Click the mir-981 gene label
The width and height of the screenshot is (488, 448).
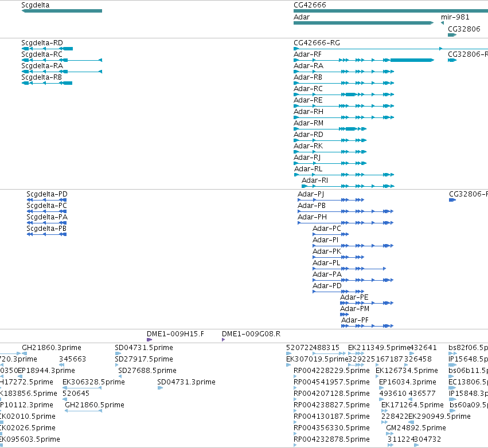(455, 17)
